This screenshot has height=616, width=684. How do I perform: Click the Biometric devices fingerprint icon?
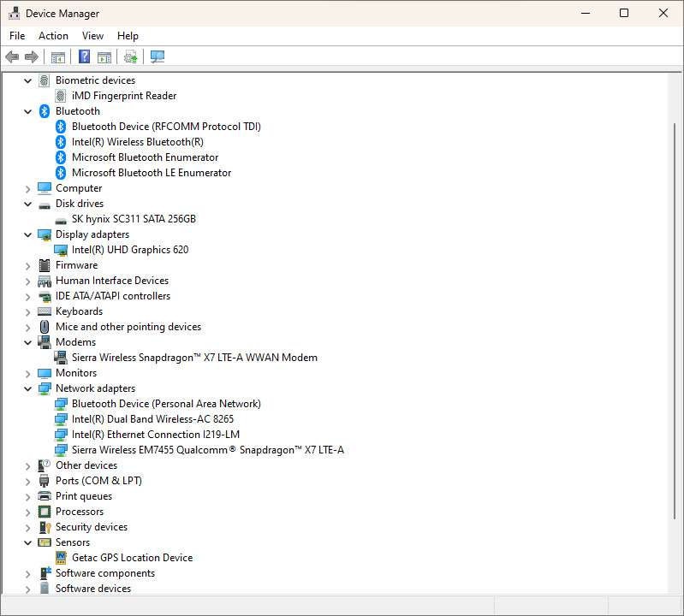44,80
